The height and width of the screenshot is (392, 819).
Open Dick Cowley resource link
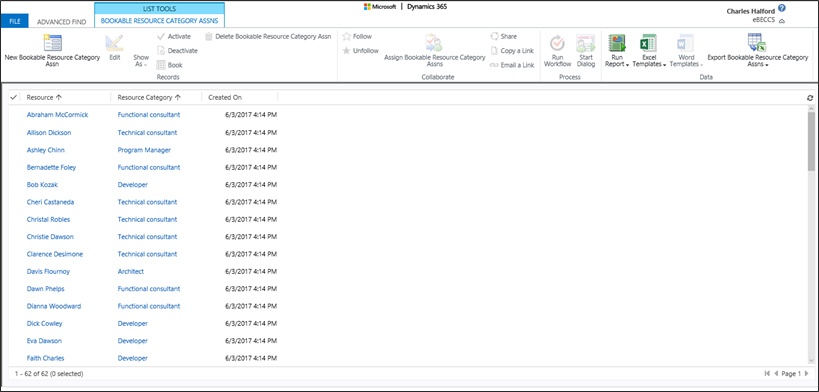[44, 324]
